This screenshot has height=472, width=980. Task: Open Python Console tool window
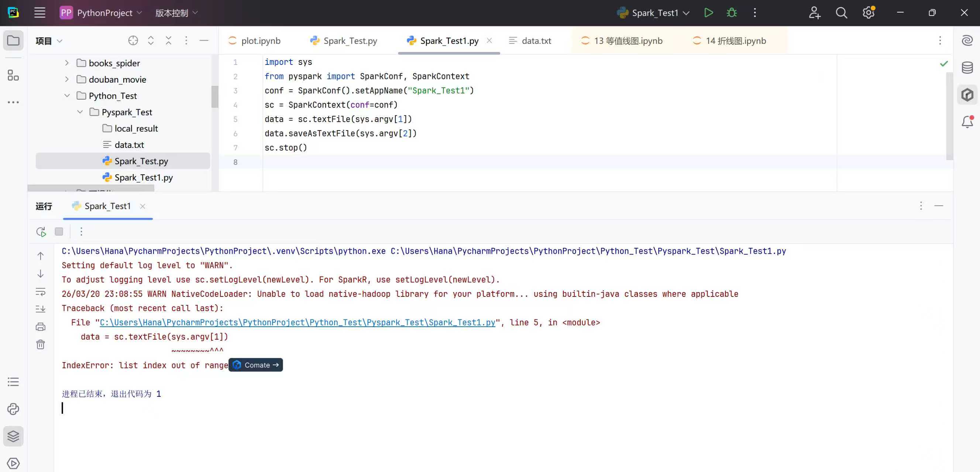point(13,409)
